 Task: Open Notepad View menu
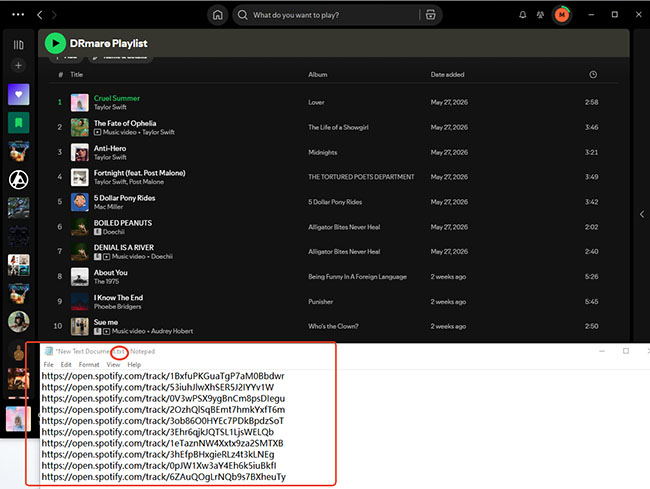tap(113, 365)
